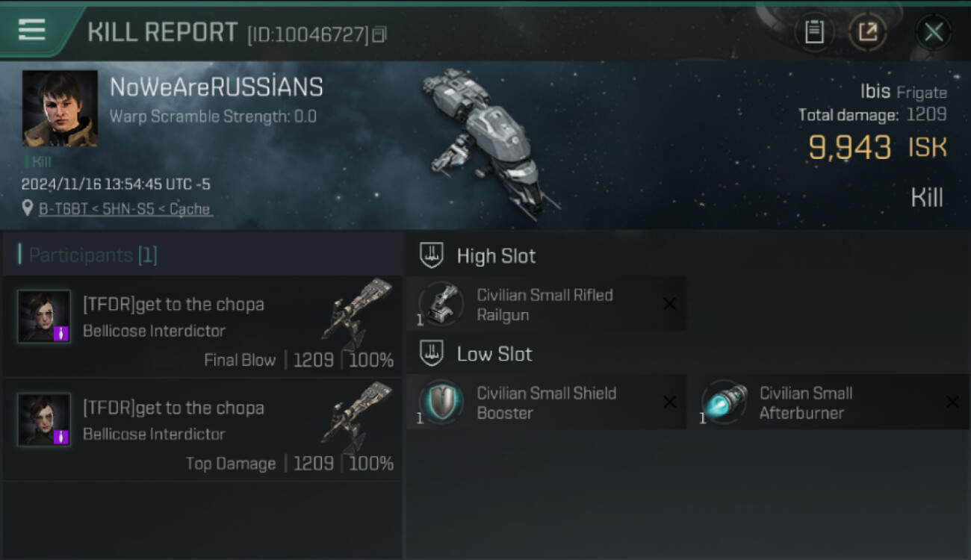View the Ibis ship image
971x560 pixels.
(x=485, y=142)
